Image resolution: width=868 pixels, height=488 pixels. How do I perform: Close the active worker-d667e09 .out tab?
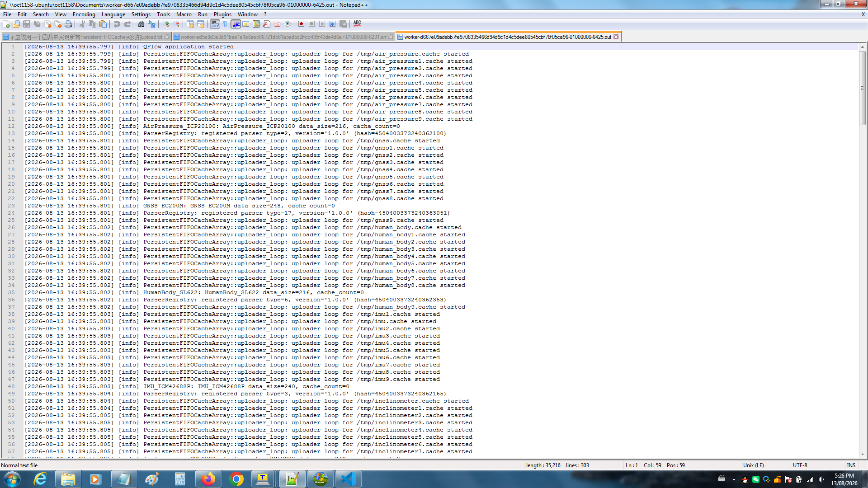click(x=616, y=37)
